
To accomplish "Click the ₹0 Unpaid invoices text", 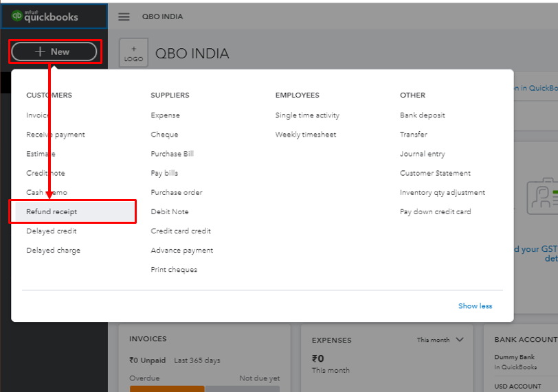I will (x=147, y=360).
